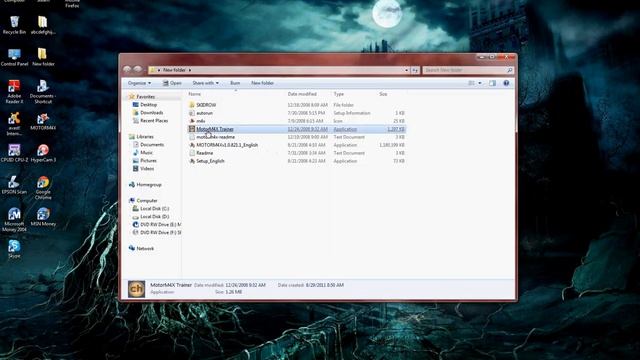Click the search magnifier icon

pyautogui.click(x=509, y=70)
